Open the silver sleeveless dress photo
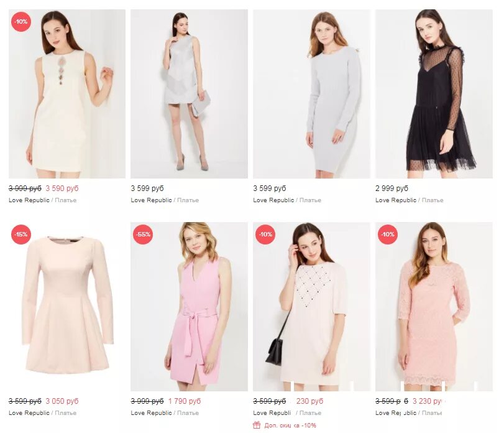Screen dimensions: 504x433 click(189, 93)
